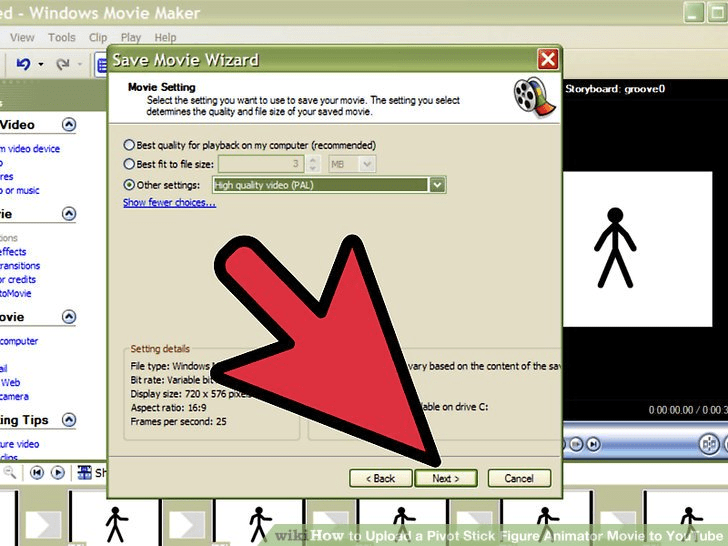Click the titles or credits link
Image resolution: width=728 pixels, height=546 pixels.
pos(18,280)
